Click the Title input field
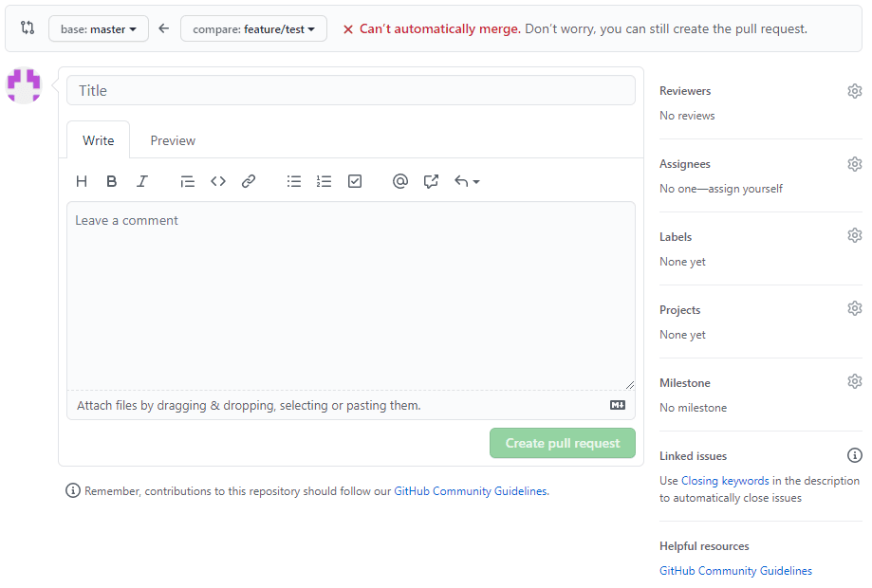872x588 pixels. [351, 90]
